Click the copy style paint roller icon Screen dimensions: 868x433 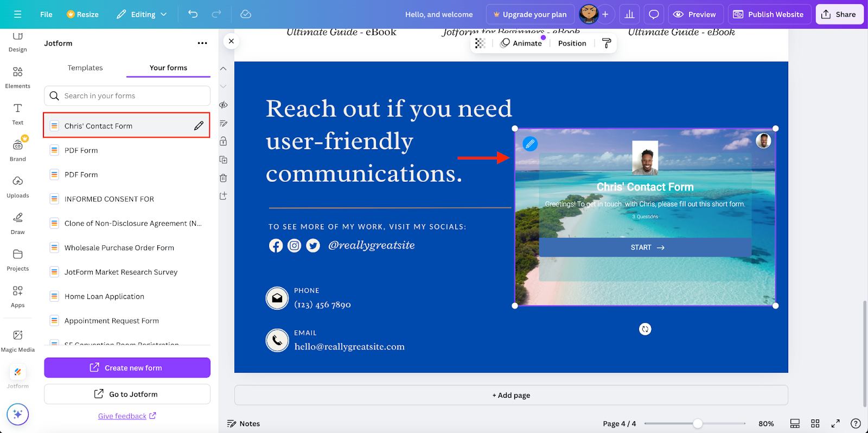(x=607, y=43)
